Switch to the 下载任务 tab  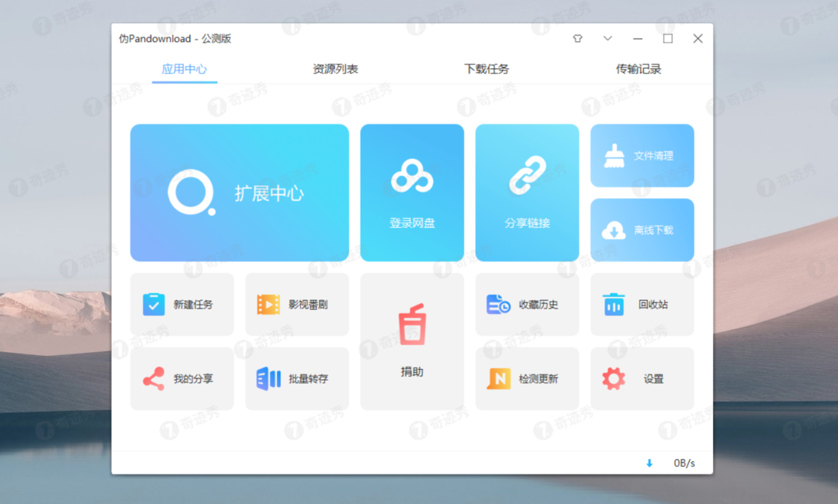pos(487,69)
